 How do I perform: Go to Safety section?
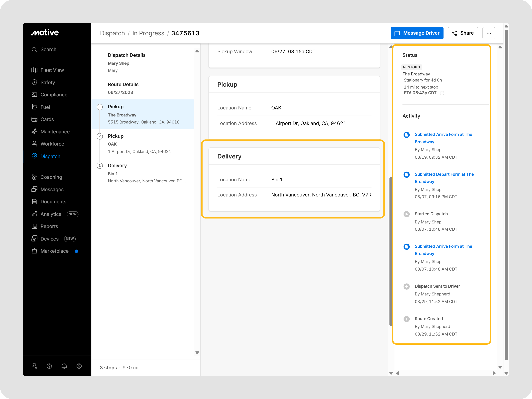coord(48,82)
